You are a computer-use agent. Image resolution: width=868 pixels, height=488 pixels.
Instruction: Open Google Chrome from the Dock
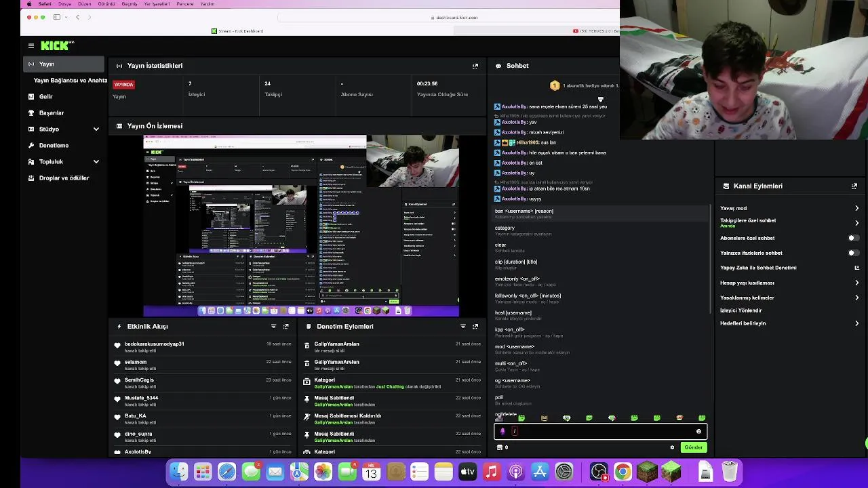click(623, 471)
